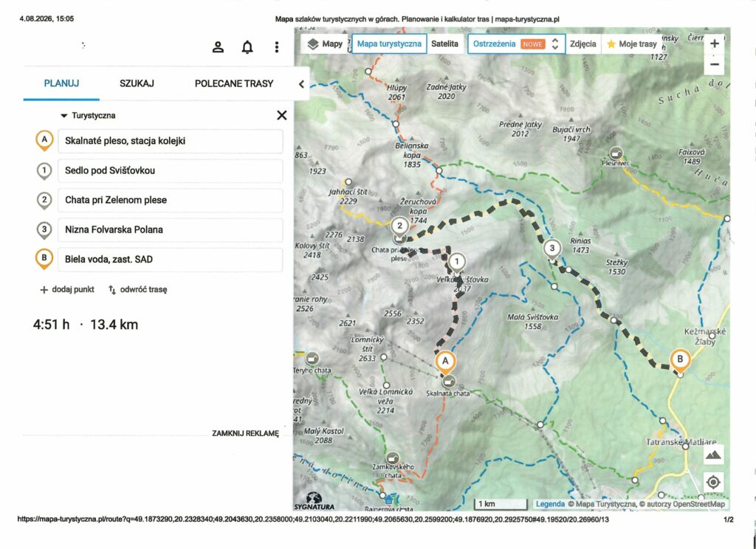756x549 pixels.
Task: Open the terrain elevation profile mountain icon
Action: [713, 455]
